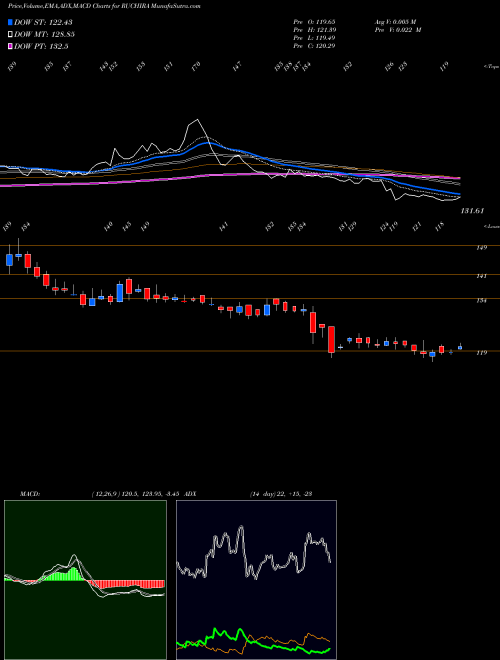This screenshot has width=500, height=660.
Task: Click the 'Pre L: 119.49' low value
Action: (314, 37)
